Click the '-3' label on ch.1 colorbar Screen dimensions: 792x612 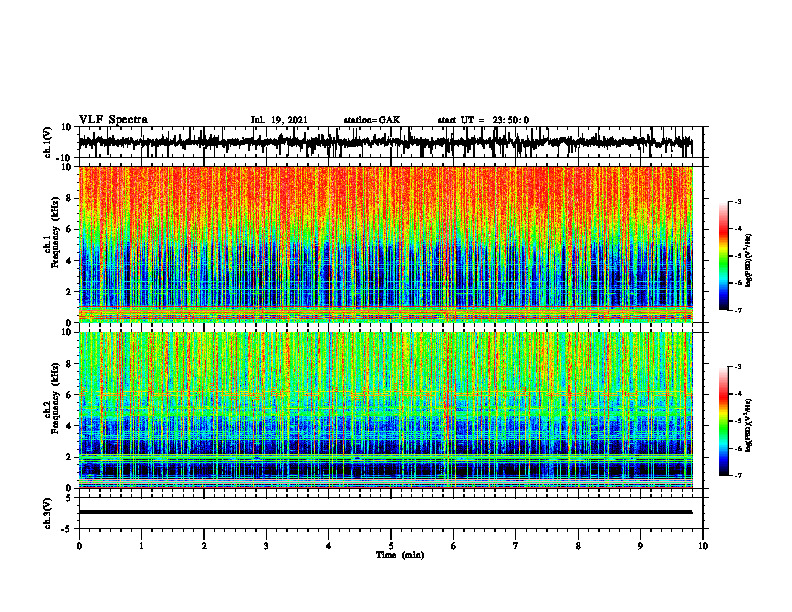(737, 201)
